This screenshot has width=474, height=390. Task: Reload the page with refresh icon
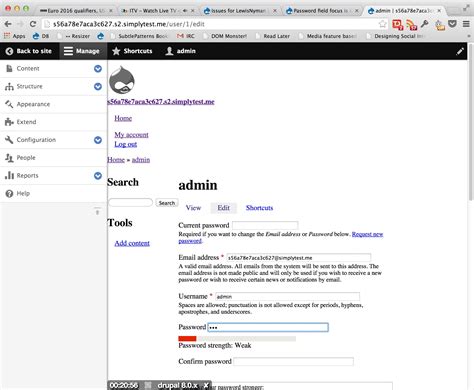coord(33,24)
